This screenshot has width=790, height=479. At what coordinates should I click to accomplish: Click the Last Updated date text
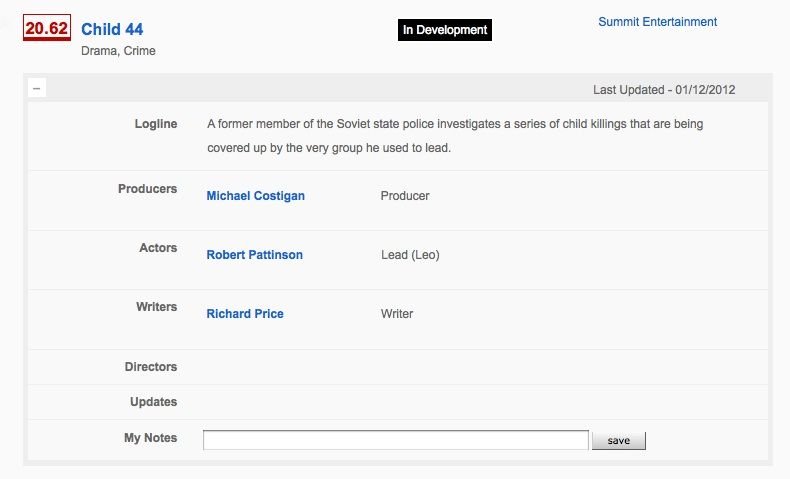point(664,90)
